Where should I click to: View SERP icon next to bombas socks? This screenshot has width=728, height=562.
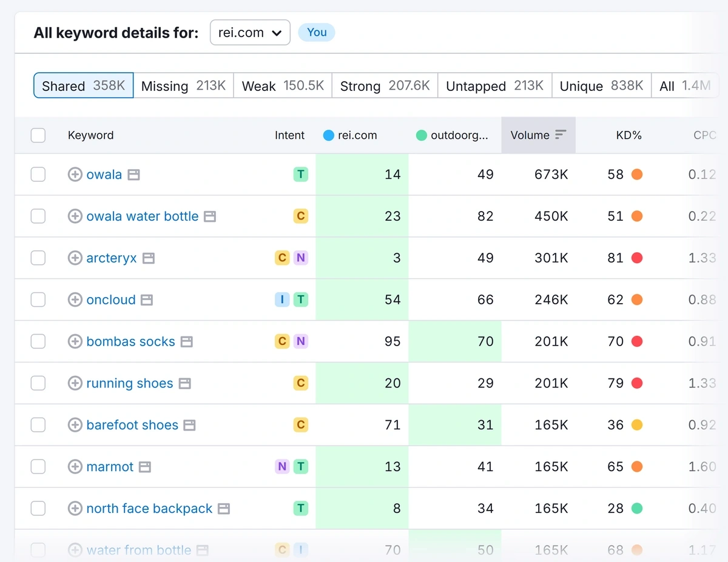click(187, 342)
